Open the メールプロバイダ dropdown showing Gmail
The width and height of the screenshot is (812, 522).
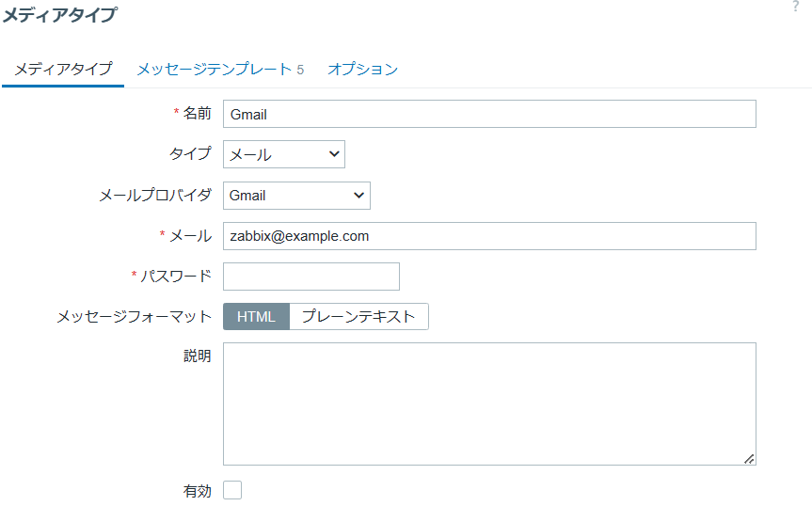point(296,196)
